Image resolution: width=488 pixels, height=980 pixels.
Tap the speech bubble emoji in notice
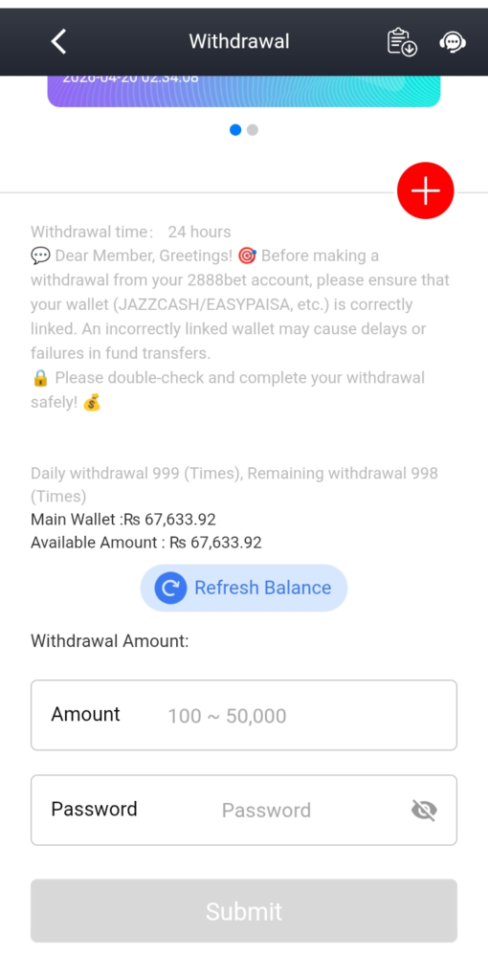pos(40,256)
